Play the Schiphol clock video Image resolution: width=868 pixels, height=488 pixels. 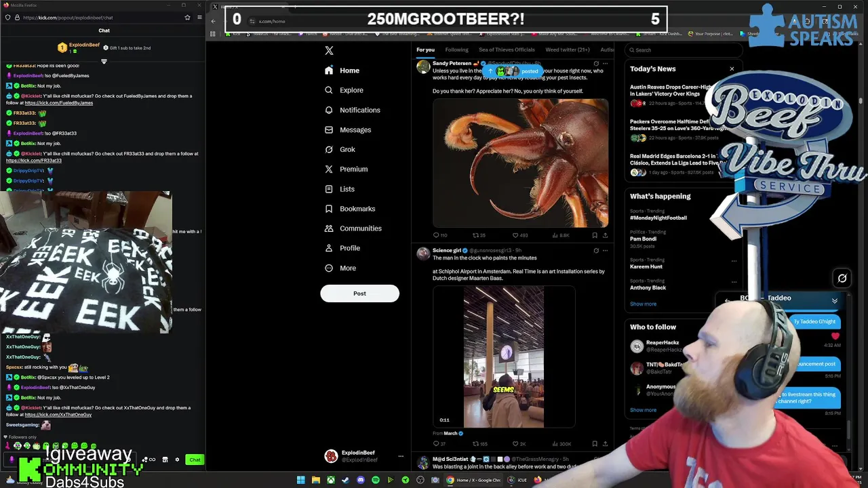tap(504, 357)
